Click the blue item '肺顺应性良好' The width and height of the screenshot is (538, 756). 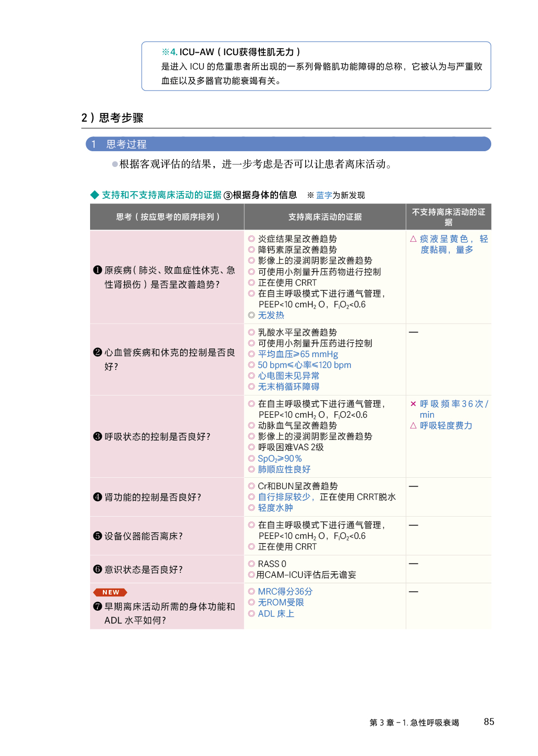(284, 469)
